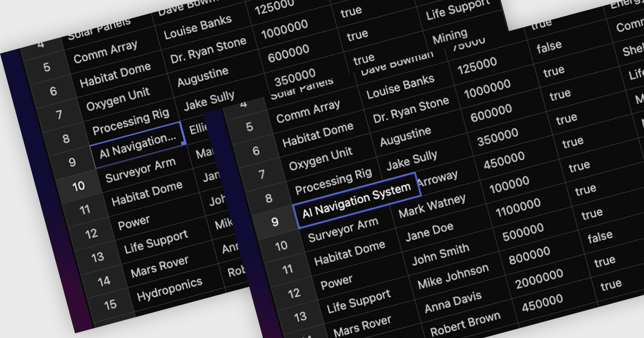The width and height of the screenshot is (644, 338).
Task: Select the Mining cell in the back grid
Action: click(450, 36)
